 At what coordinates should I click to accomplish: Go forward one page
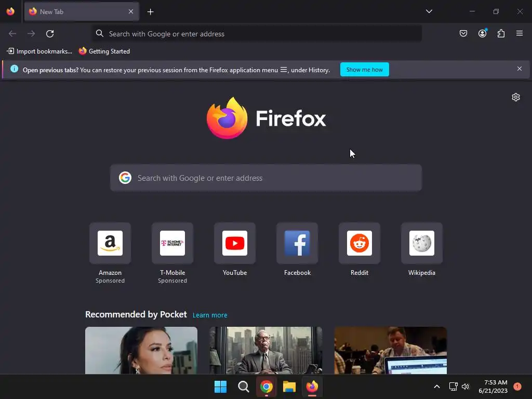(x=31, y=34)
